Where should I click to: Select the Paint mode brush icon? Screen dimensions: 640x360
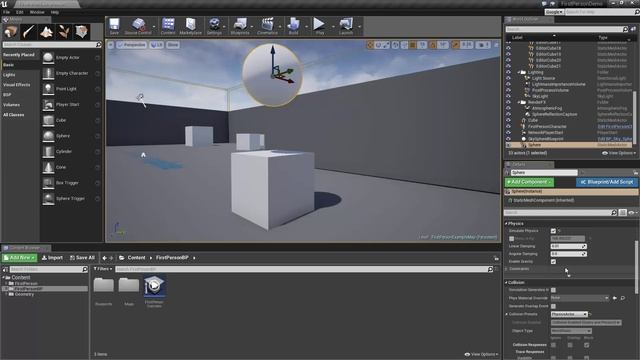[29, 32]
